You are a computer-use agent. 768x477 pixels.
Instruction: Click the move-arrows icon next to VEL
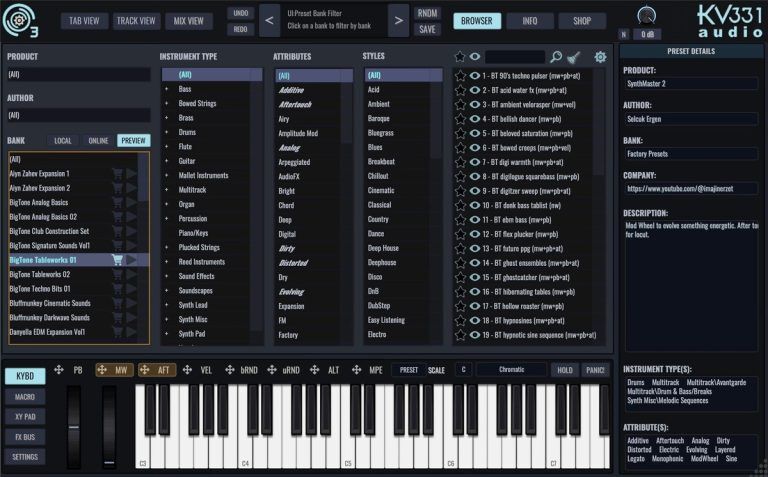pos(187,370)
